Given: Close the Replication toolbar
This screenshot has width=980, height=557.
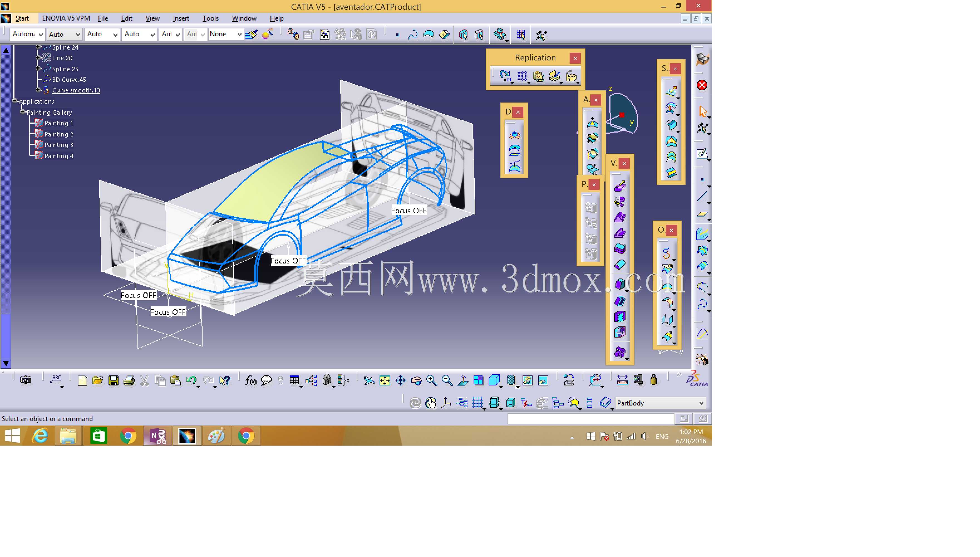Looking at the screenshot, I should [575, 58].
